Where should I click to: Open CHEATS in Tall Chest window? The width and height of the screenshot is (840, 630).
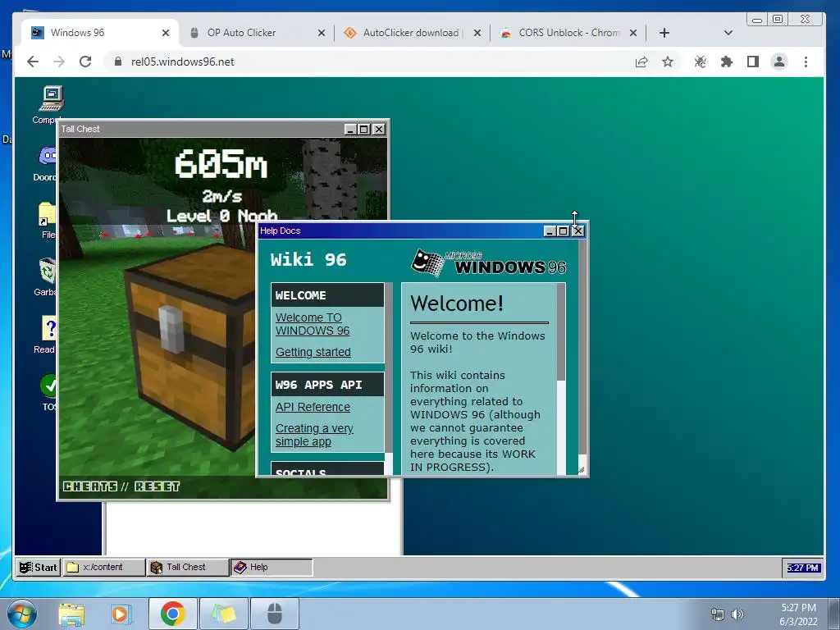(90, 486)
